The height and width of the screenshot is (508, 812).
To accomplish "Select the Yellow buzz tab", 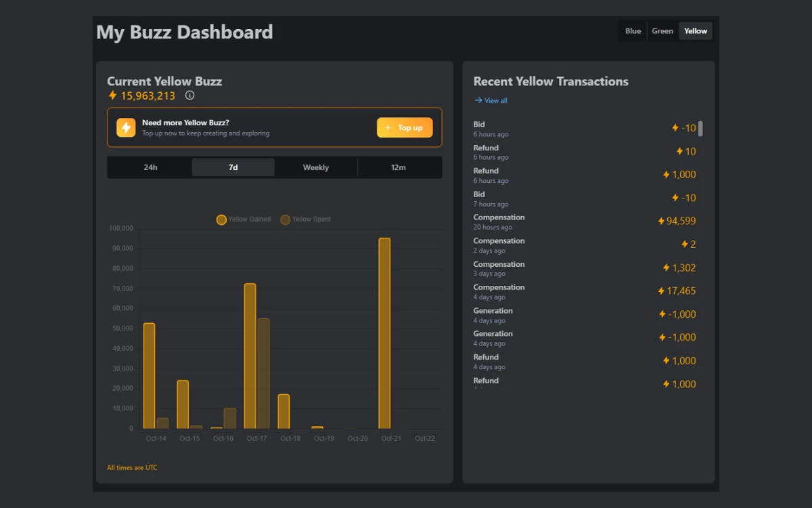I will pos(696,30).
